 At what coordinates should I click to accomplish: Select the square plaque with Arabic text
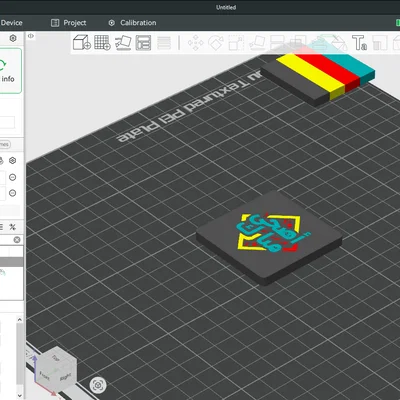tap(269, 237)
